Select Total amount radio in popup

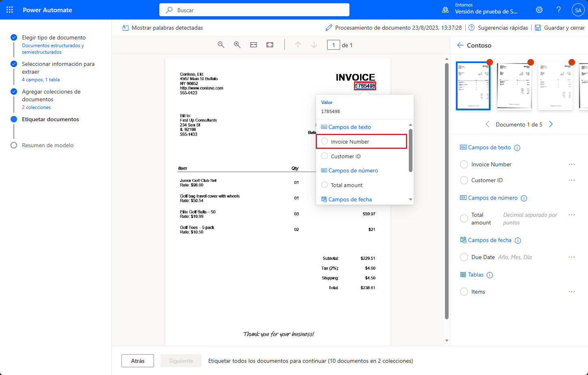[x=325, y=185]
